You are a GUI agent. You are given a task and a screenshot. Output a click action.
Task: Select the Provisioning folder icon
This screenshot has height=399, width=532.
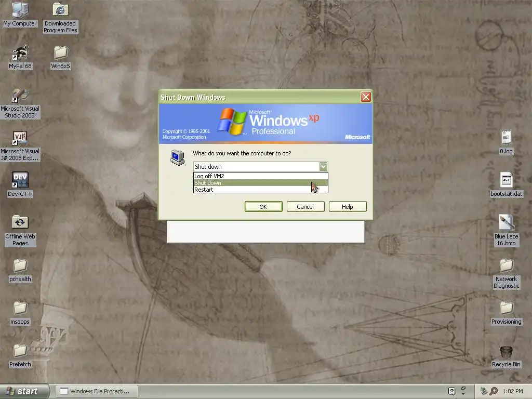506,313
